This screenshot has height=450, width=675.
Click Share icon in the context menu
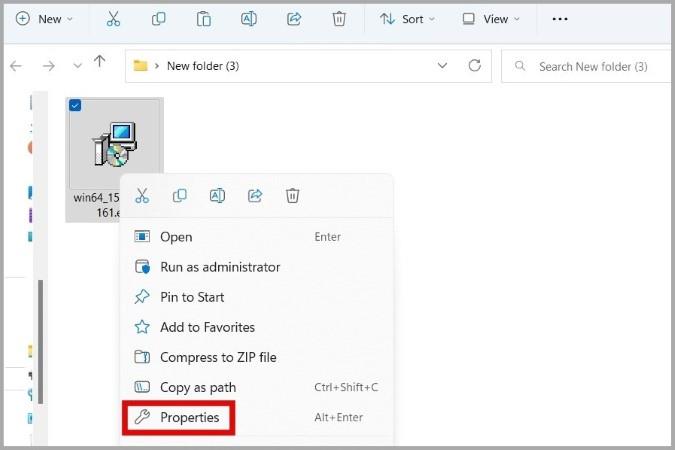click(255, 196)
